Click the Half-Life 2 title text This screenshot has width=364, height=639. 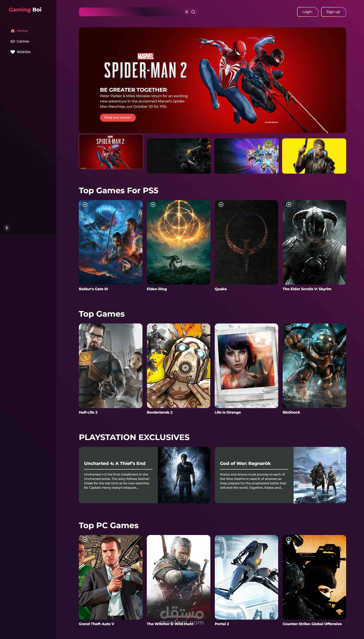pos(88,412)
